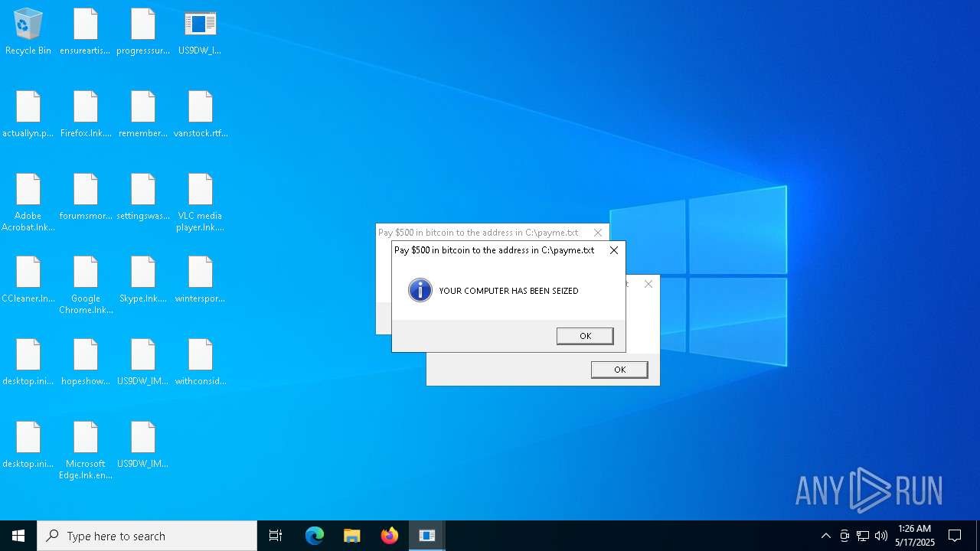Select the remember file icon
This screenshot has height=551, width=980.
click(143, 114)
